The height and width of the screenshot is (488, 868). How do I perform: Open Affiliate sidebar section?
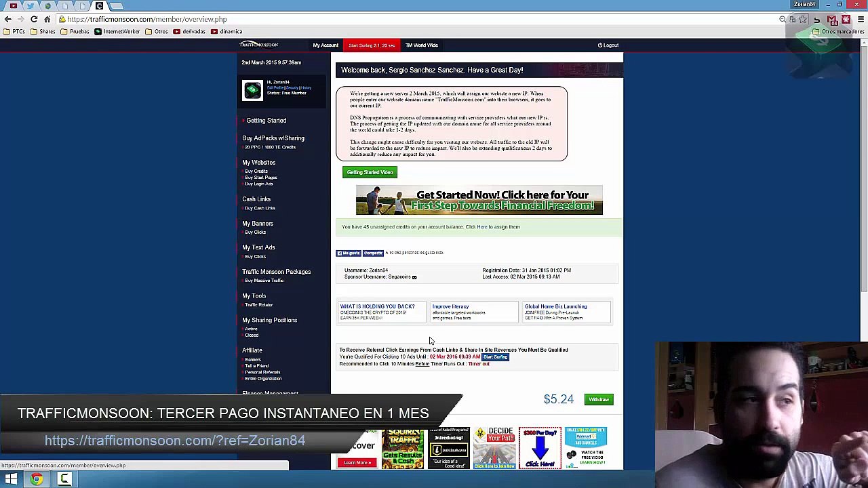tap(252, 350)
